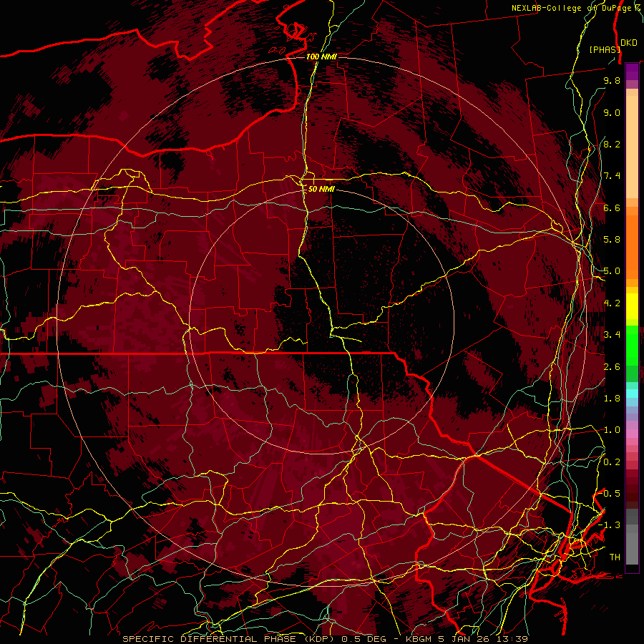
Task: Click the 9.0 legend value
Action: [x=612, y=112]
